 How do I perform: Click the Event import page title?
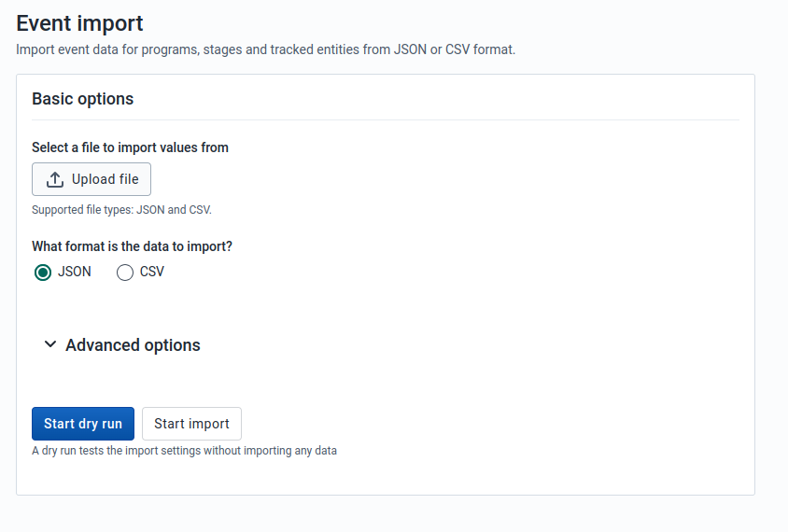coord(80,23)
